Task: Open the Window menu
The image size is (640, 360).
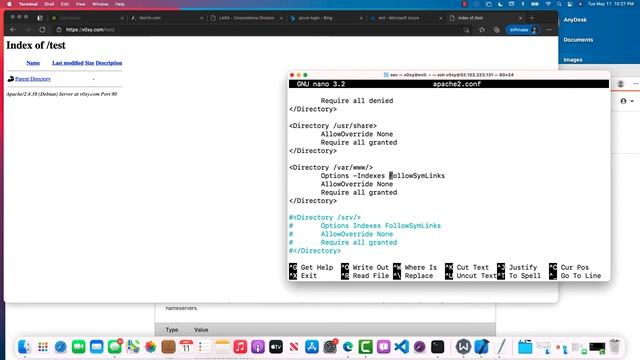Action: point(100,4)
